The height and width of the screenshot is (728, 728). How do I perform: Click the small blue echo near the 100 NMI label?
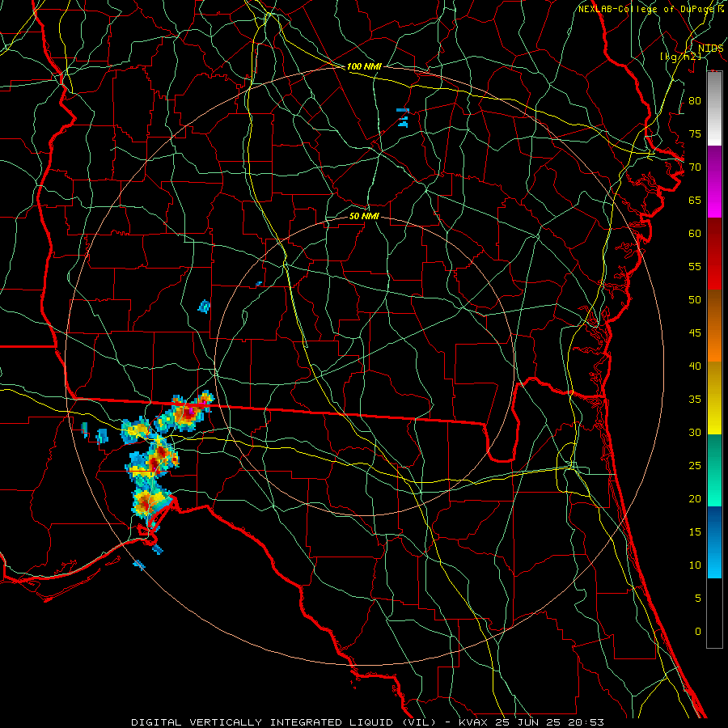[403, 117]
